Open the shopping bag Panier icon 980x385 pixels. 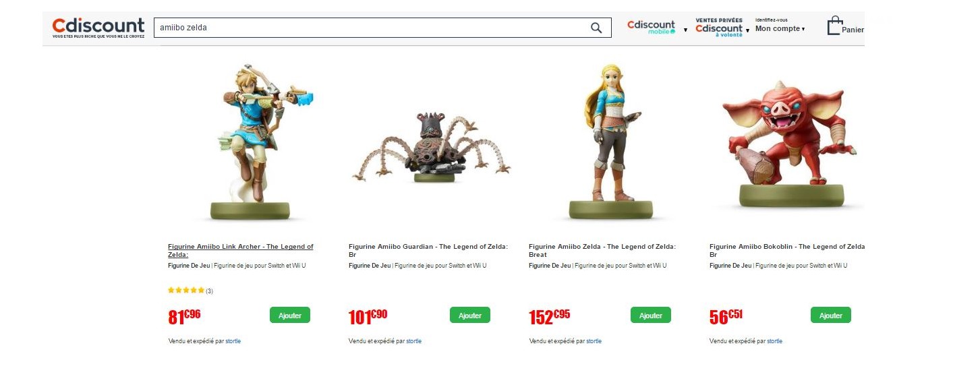coord(835,26)
